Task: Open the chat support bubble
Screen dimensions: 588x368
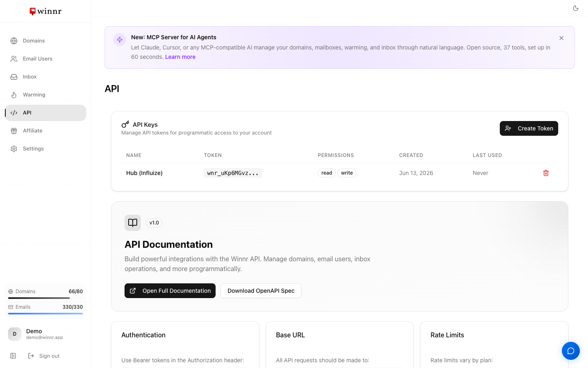Action: click(x=571, y=351)
